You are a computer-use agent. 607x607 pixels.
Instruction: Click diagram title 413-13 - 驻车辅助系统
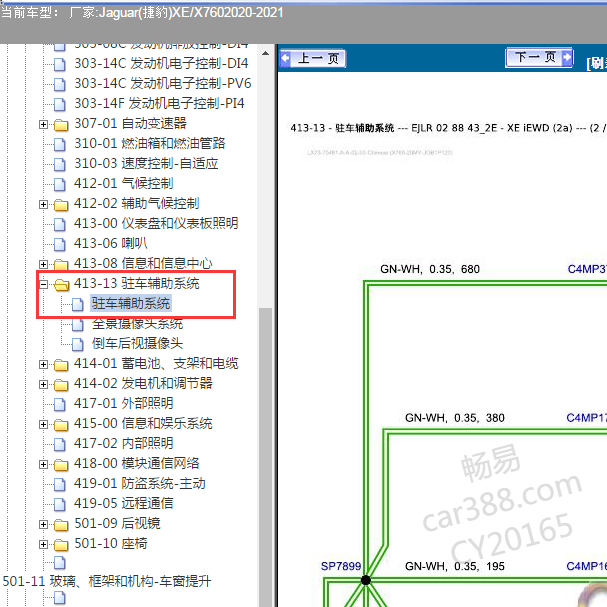pyautogui.click(x=342, y=128)
